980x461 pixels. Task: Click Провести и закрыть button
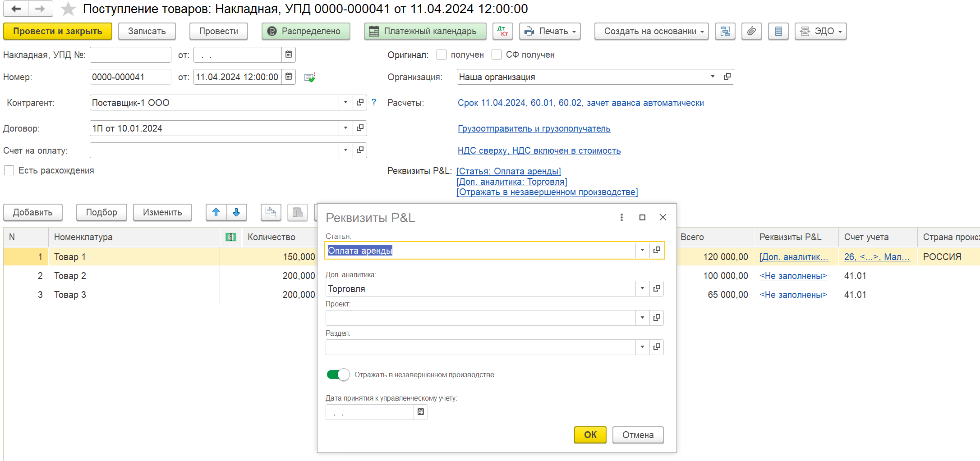58,31
